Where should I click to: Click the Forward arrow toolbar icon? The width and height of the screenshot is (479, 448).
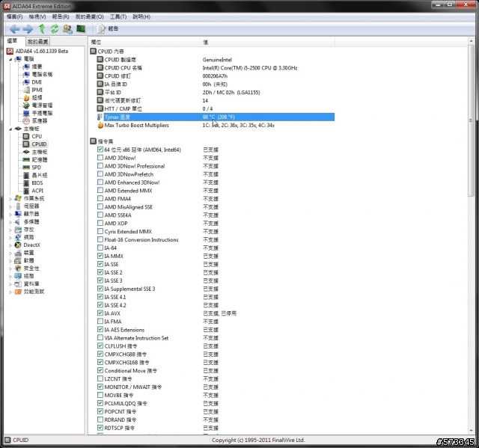28,29
